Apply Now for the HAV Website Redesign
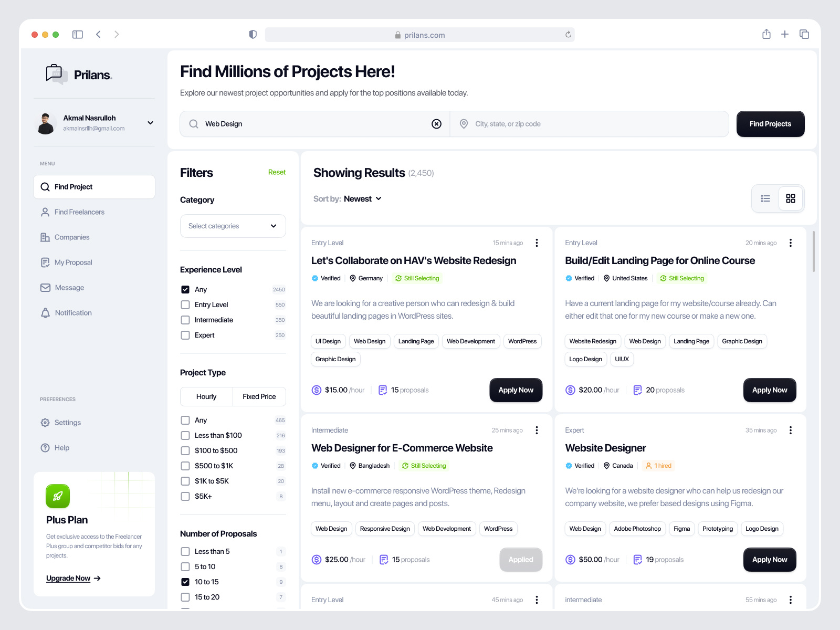Viewport: 840px width, 630px height. click(x=516, y=390)
